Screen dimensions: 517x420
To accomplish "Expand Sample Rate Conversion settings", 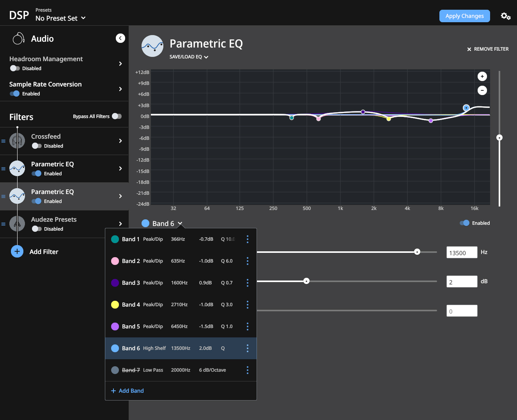I will pyautogui.click(x=120, y=89).
